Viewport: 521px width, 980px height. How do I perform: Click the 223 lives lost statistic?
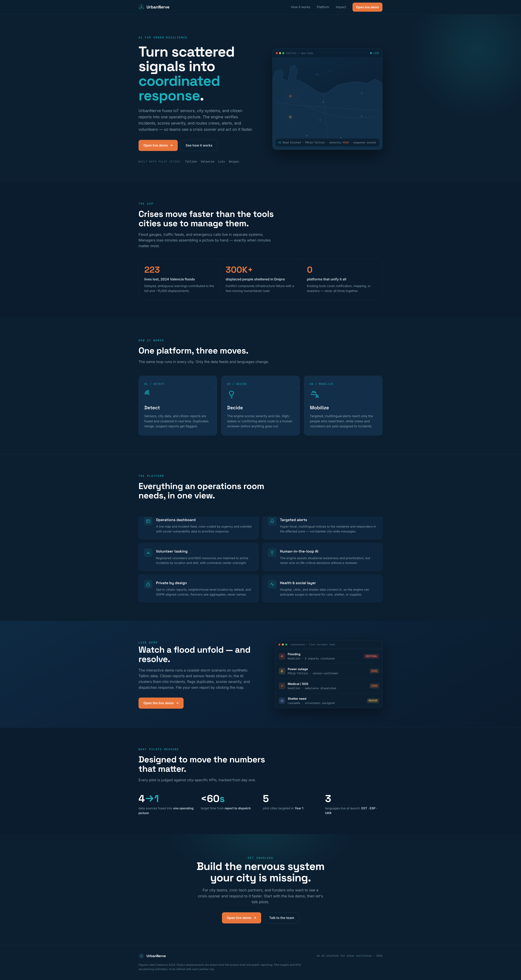click(179, 279)
